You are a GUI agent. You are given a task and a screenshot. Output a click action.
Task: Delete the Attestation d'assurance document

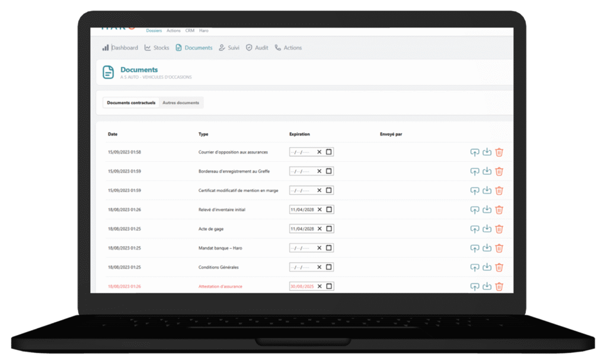[499, 286]
